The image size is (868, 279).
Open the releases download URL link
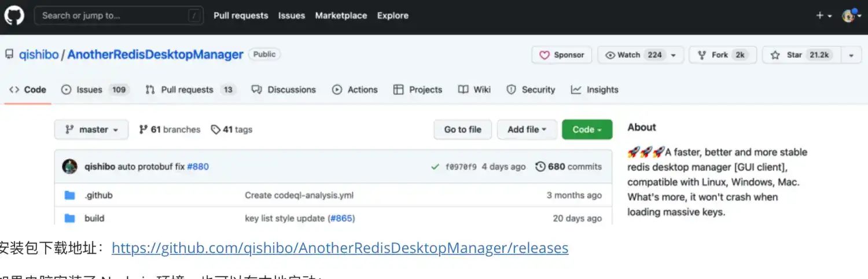coord(340,248)
